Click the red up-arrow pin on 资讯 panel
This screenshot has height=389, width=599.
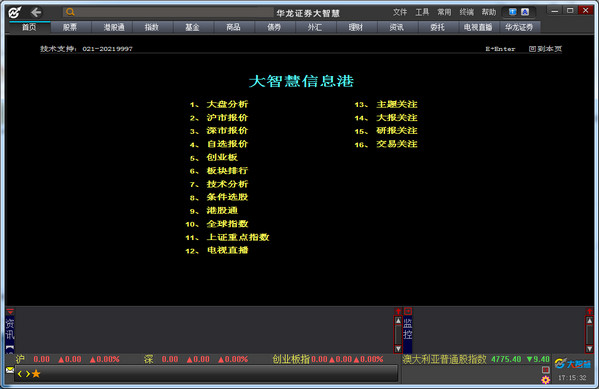tap(398, 312)
